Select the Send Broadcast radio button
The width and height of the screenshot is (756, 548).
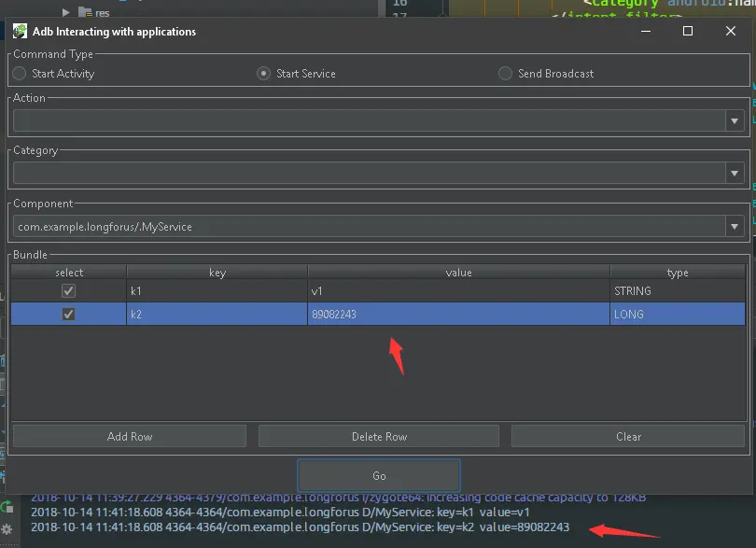(505, 74)
